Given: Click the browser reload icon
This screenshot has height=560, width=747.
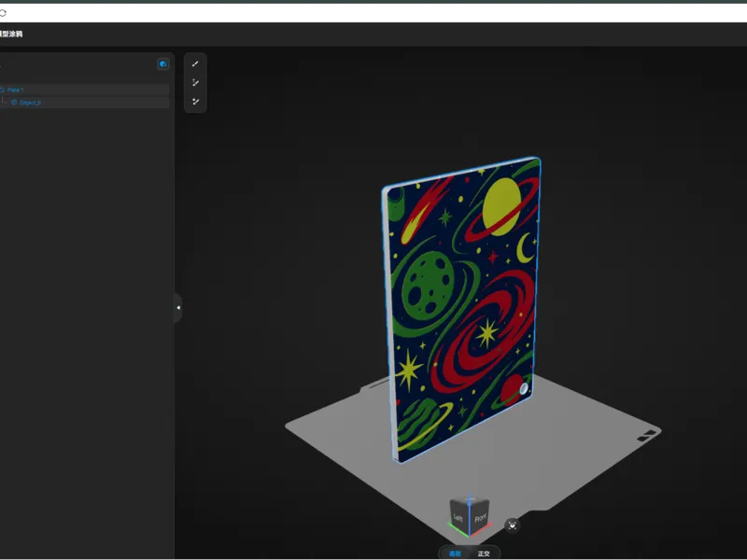Looking at the screenshot, I should pyautogui.click(x=3, y=13).
